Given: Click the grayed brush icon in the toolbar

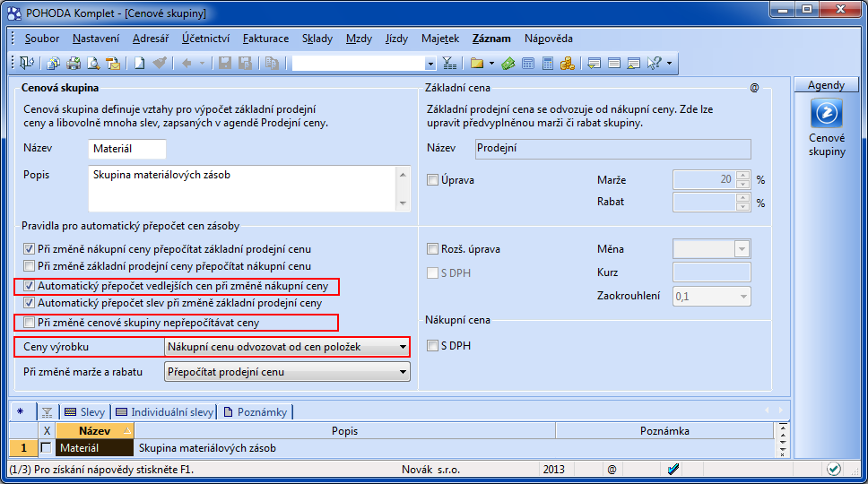Looking at the screenshot, I should (160, 64).
